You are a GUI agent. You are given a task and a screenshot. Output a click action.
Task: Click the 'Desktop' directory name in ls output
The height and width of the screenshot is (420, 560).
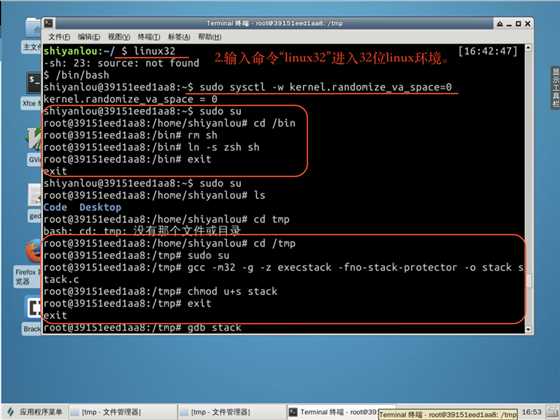tap(100, 207)
